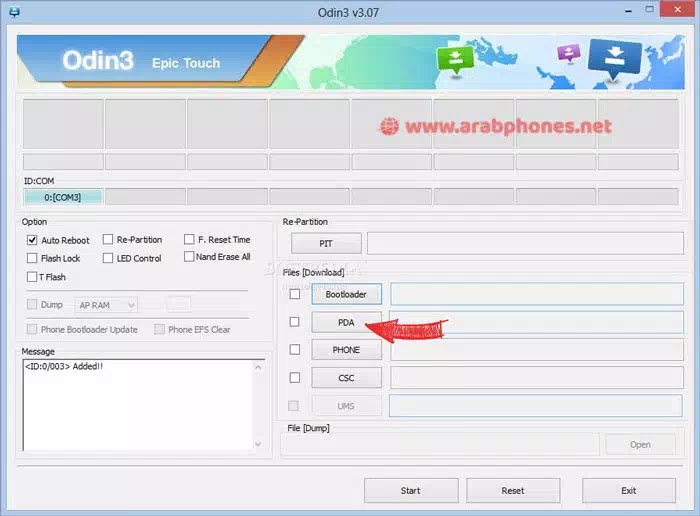Viewport: 700px width, 516px height.
Task: Check the CSC file checkbox
Action: pos(295,378)
